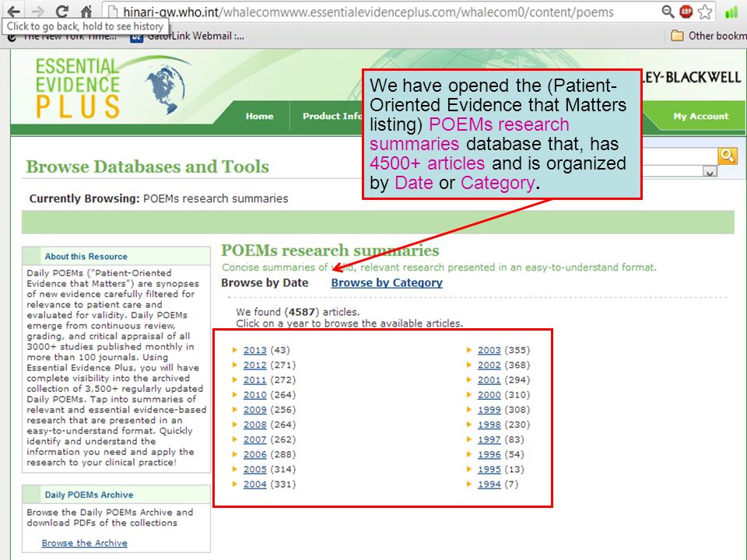The width and height of the screenshot is (747, 560).
Task: Open the 2011 articles list
Action: [x=255, y=380]
